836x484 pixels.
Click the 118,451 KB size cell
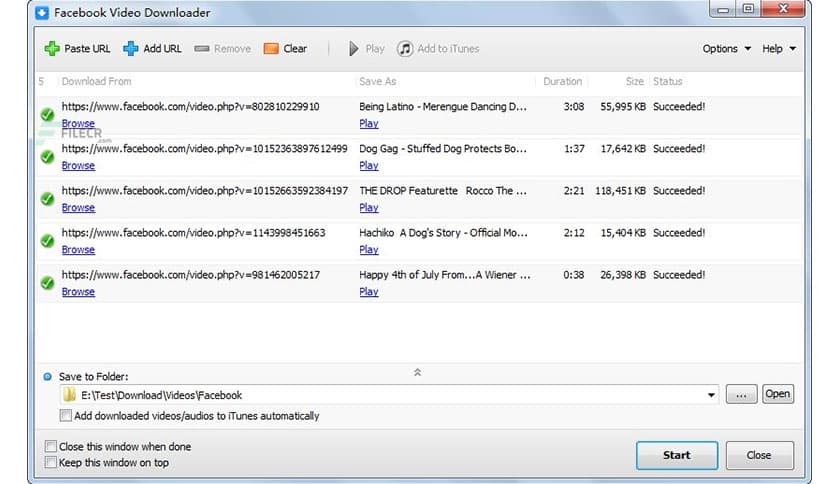620,191
